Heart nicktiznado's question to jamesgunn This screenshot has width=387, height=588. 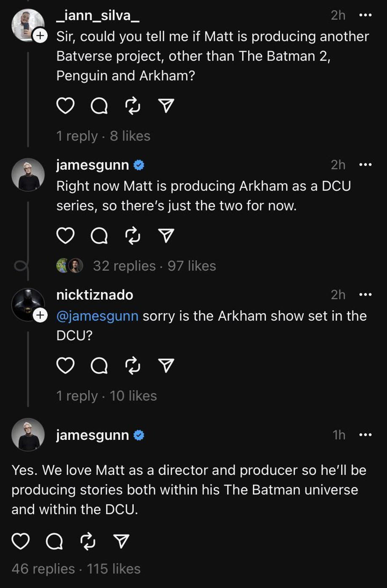(x=65, y=366)
